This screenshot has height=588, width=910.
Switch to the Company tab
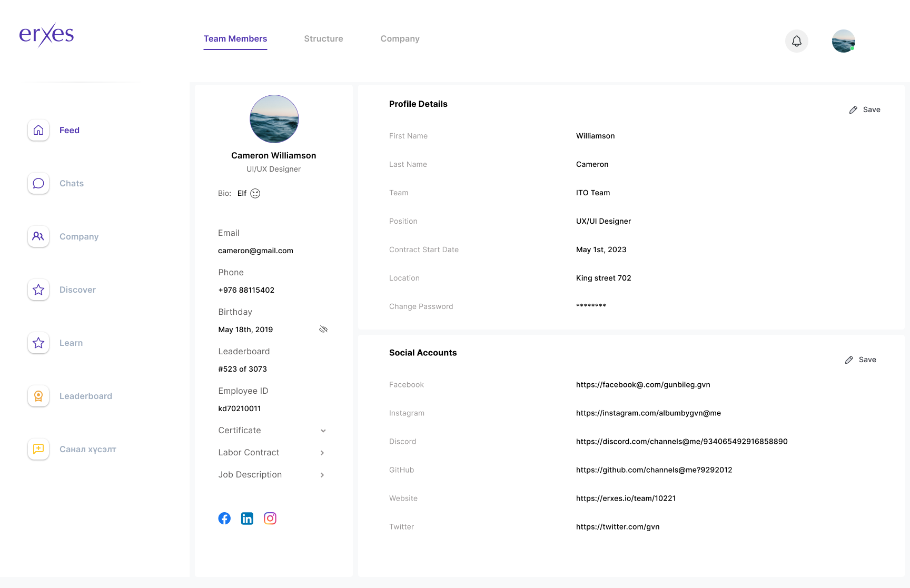coord(400,39)
